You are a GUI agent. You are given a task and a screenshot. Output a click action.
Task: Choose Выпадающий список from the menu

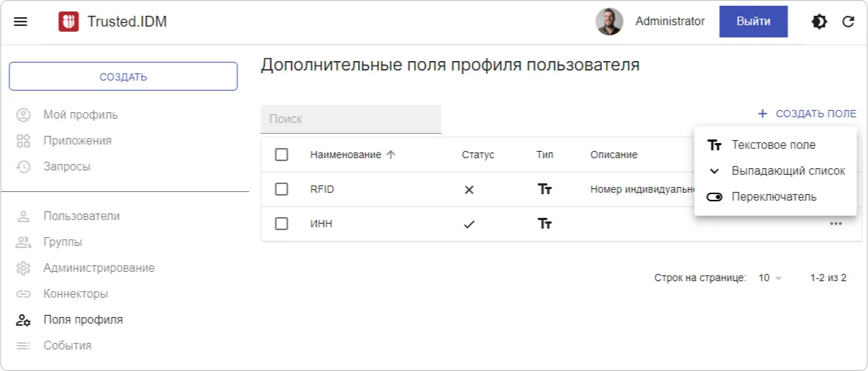coord(775,171)
